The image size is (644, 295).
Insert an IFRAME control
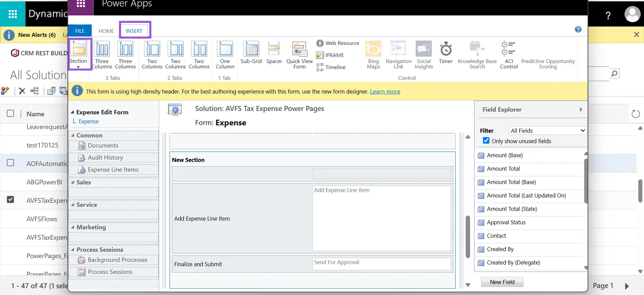pos(330,55)
